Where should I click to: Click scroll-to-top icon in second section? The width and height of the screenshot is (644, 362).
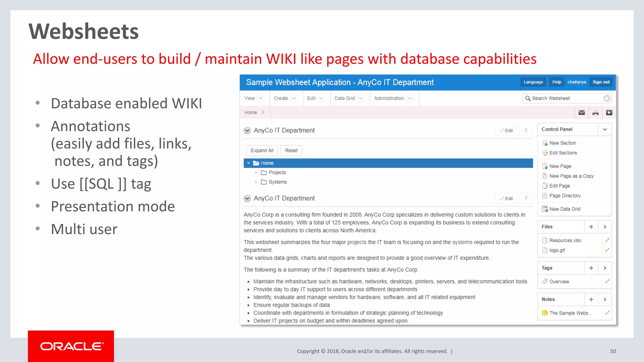point(526,198)
